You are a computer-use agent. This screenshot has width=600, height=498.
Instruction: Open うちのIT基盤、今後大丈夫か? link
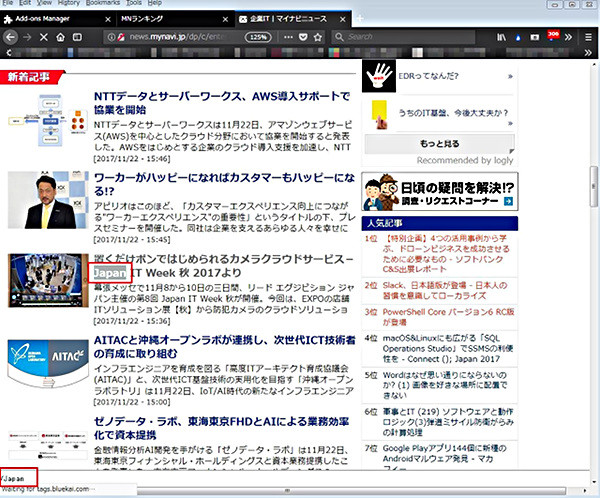[453, 113]
